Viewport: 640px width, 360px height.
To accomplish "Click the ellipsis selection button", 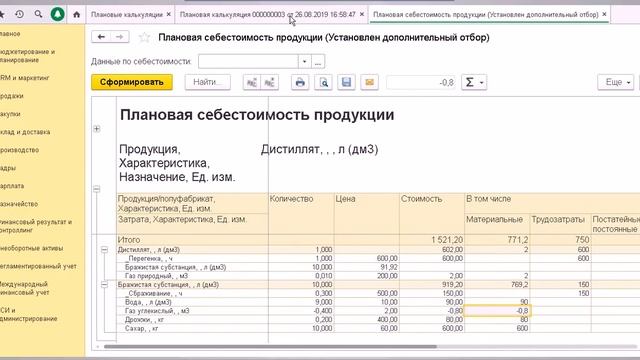I will [x=318, y=62].
